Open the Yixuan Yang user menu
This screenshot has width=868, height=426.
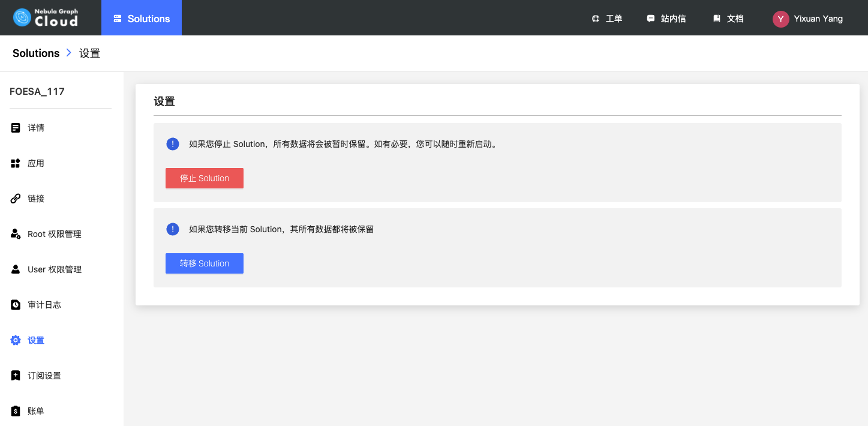(808, 19)
